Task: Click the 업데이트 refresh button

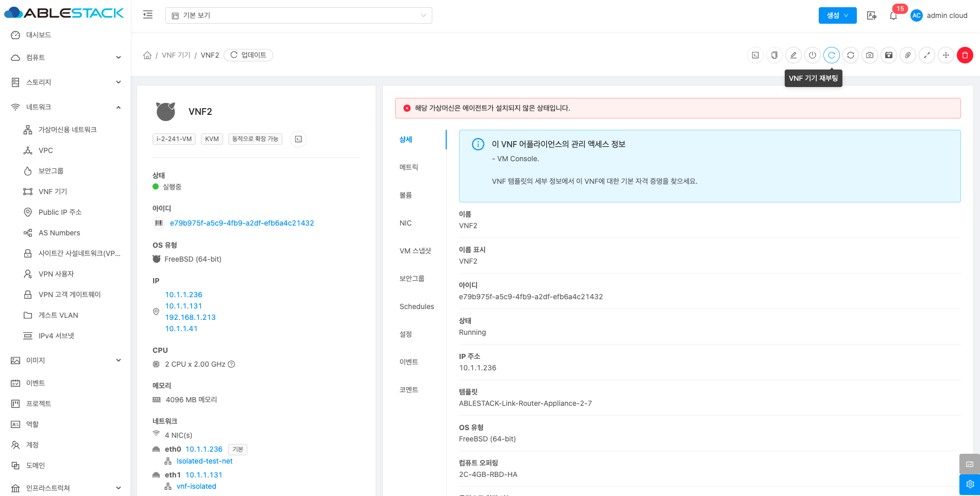Action: click(x=248, y=55)
